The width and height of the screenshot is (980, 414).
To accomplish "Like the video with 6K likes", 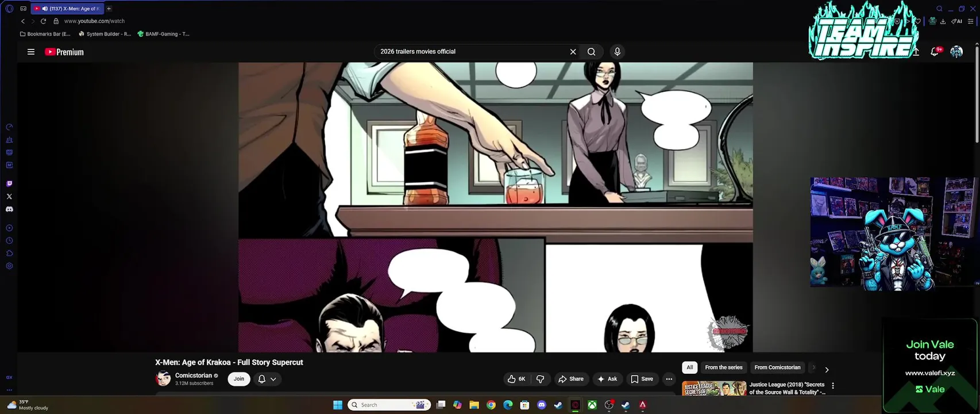I will 517,379.
